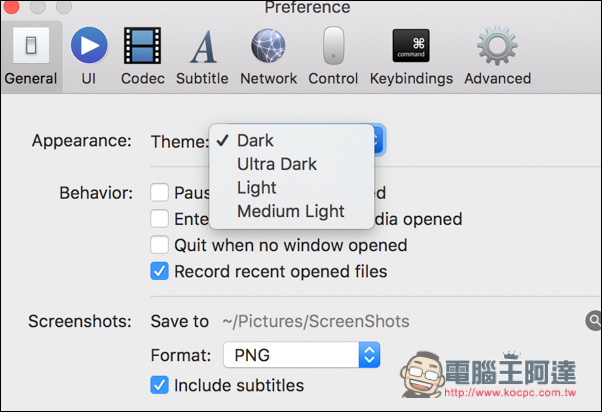
Task: Open the UI preferences pane
Action: click(x=89, y=57)
